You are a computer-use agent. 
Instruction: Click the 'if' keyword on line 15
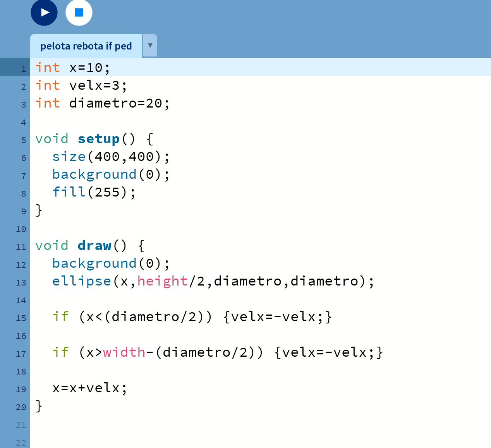pyautogui.click(x=60, y=317)
